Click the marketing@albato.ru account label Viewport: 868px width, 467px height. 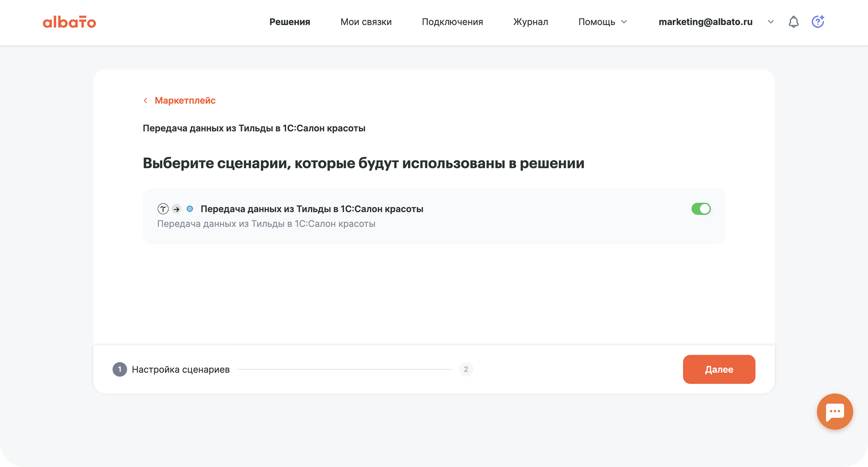(x=705, y=22)
